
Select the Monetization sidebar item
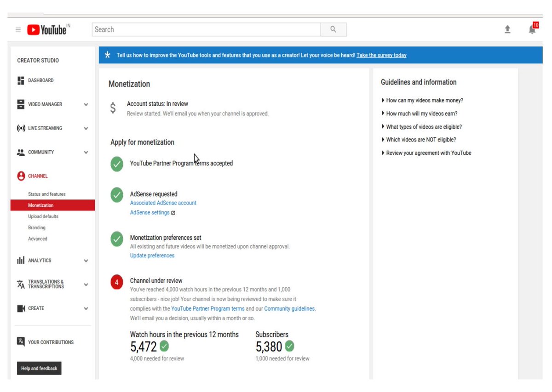coord(52,205)
